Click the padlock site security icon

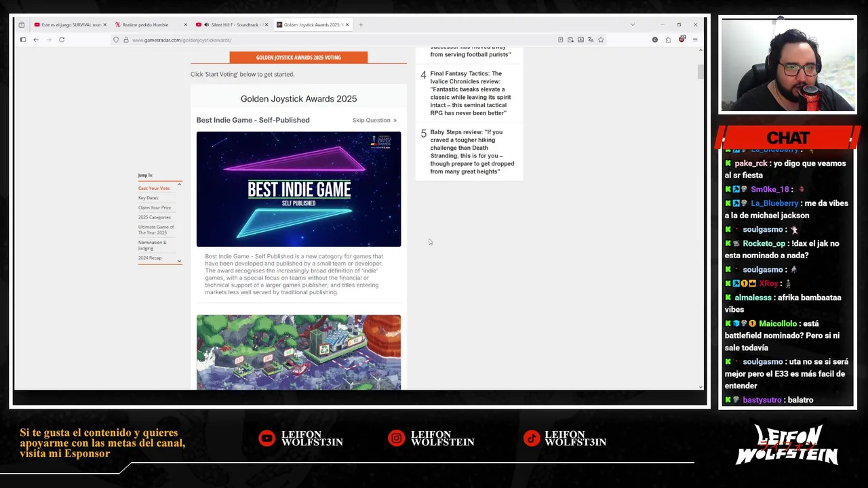coord(126,40)
